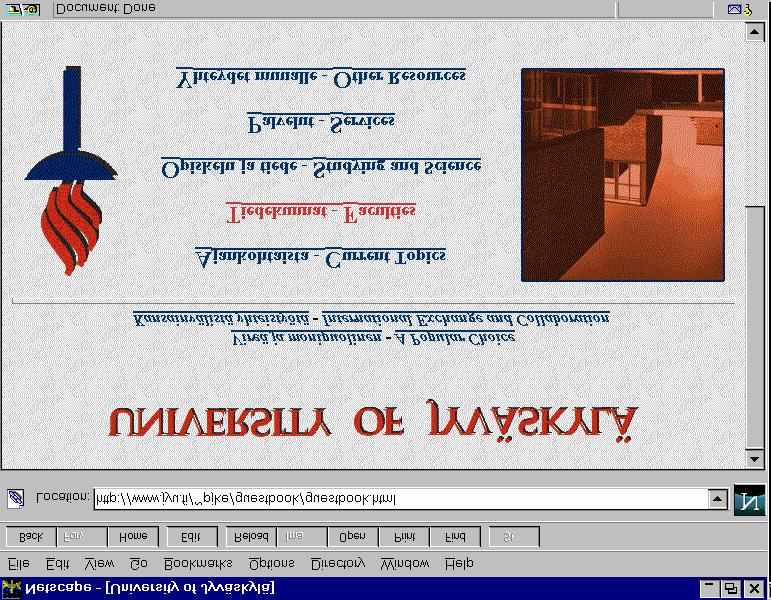Click the Find toolbar button

point(455,537)
